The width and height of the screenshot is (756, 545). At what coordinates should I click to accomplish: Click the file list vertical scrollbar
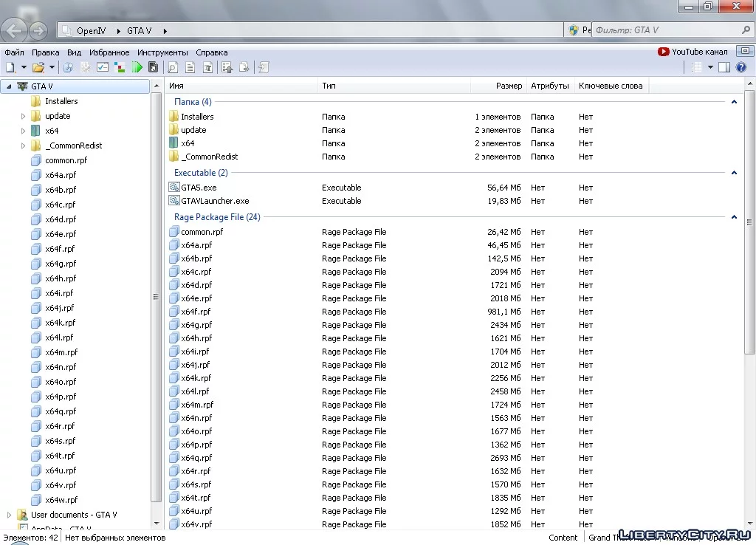tap(749, 222)
